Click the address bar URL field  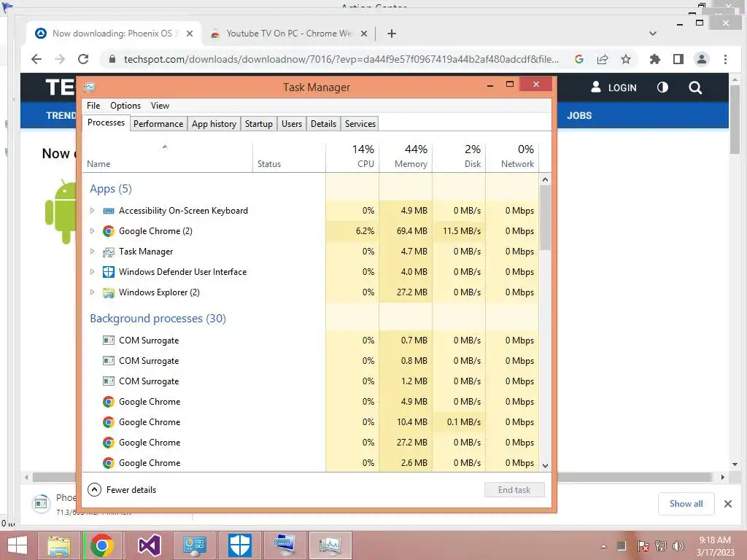tap(341, 59)
